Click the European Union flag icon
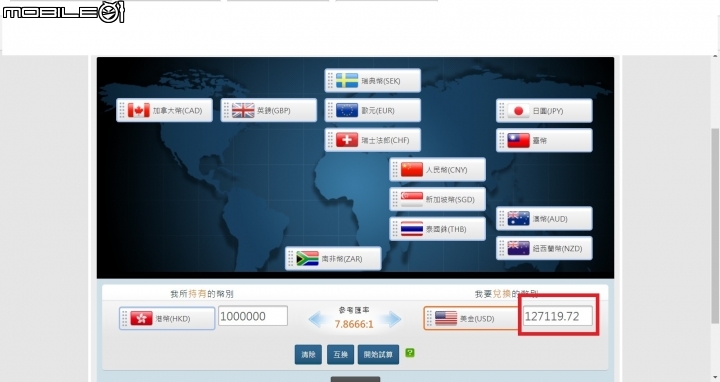720x382 pixels. (347, 110)
